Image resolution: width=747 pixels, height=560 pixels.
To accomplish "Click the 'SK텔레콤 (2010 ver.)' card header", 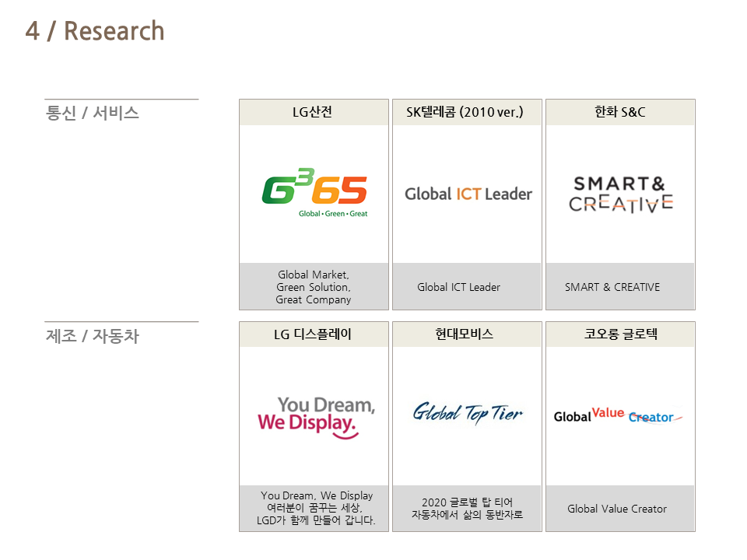I will 467,112.
